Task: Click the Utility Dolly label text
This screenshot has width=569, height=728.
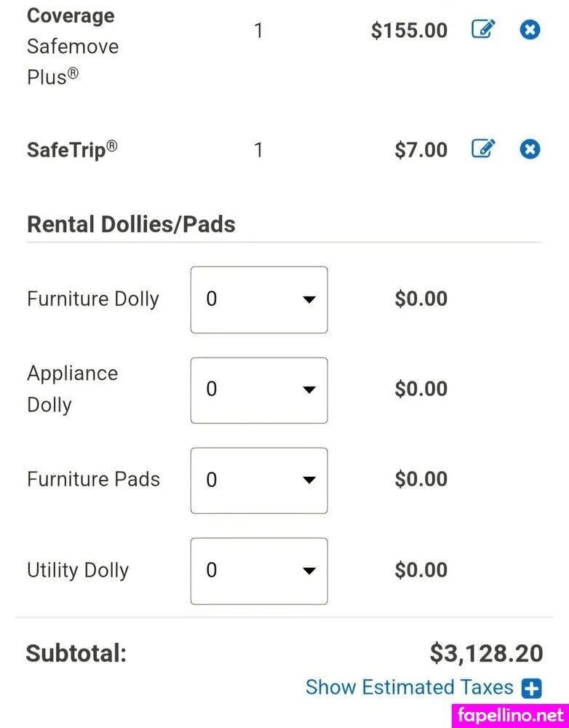Action: [x=78, y=570]
